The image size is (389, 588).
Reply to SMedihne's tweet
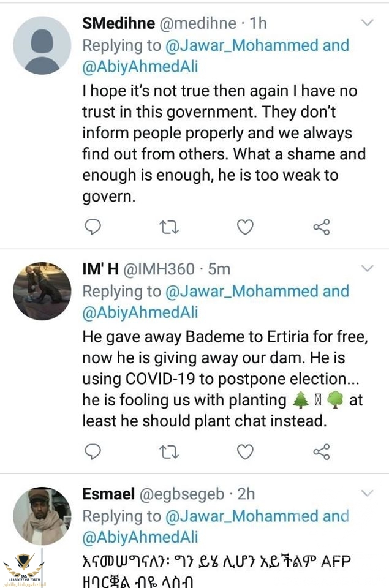pyautogui.click(x=93, y=227)
